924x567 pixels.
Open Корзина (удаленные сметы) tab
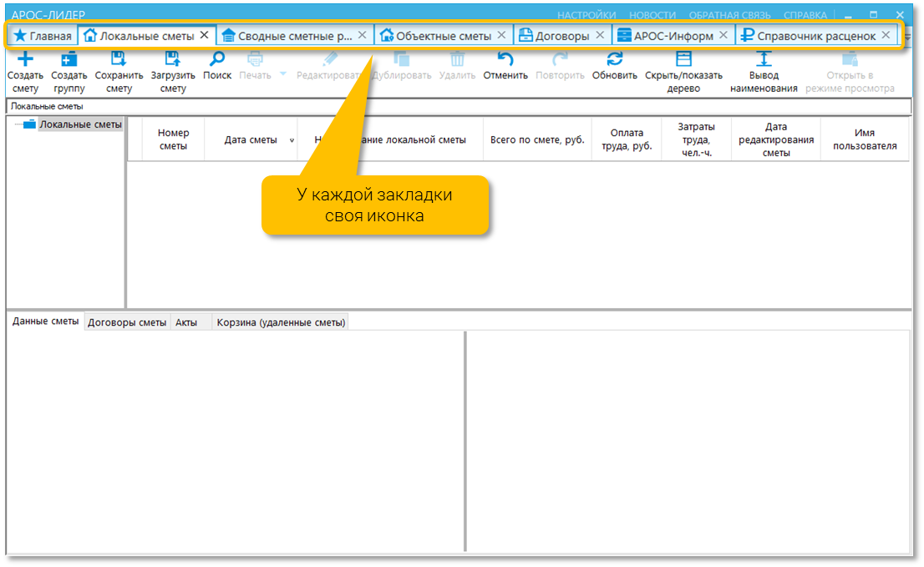(x=281, y=322)
